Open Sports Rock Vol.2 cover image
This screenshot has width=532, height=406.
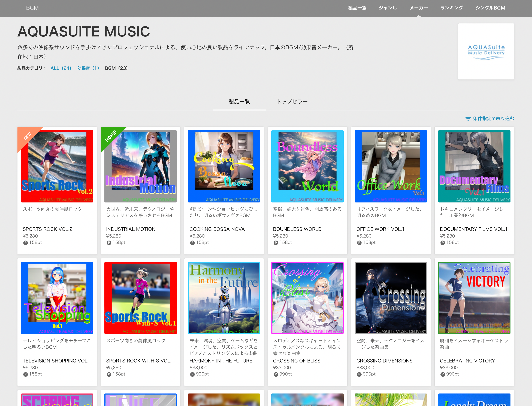pos(57,166)
